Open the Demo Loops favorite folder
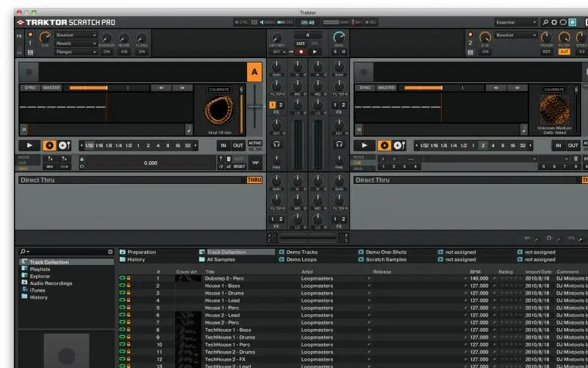 pyautogui.click(x=301, y=260)
